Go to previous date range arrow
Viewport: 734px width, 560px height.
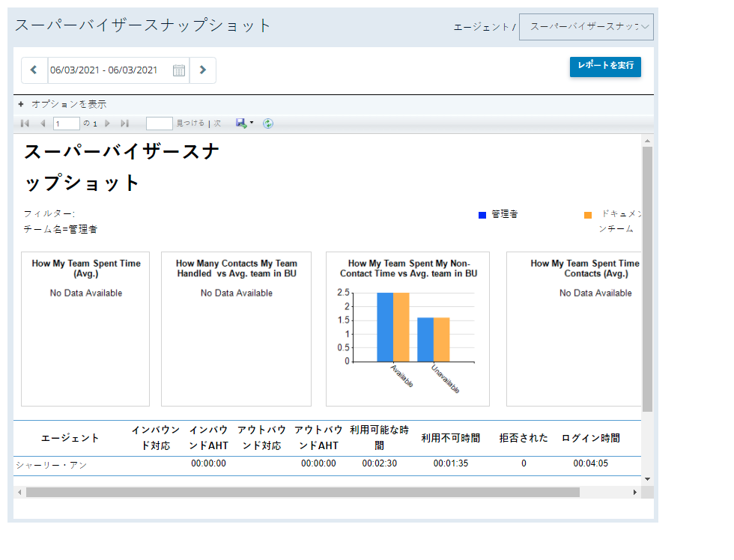coord(34,70)
